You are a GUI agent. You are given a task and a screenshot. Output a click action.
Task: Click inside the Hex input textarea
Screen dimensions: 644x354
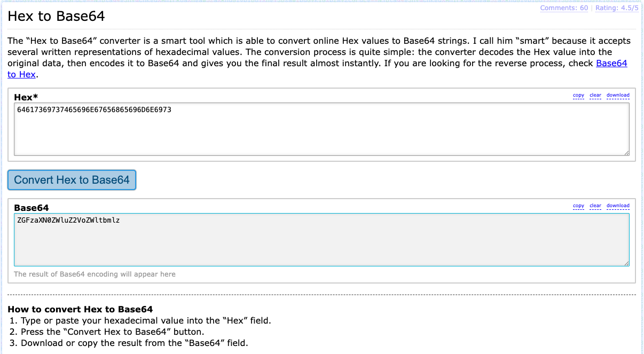pyautogui.click(x=320, y=128)
